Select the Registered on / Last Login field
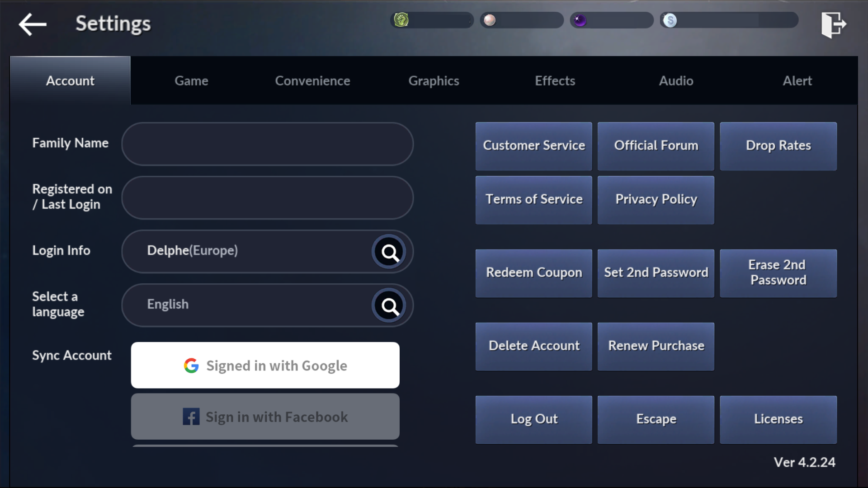Image resolution: width=868 pixels, height=488 pixels. (267, 197)
